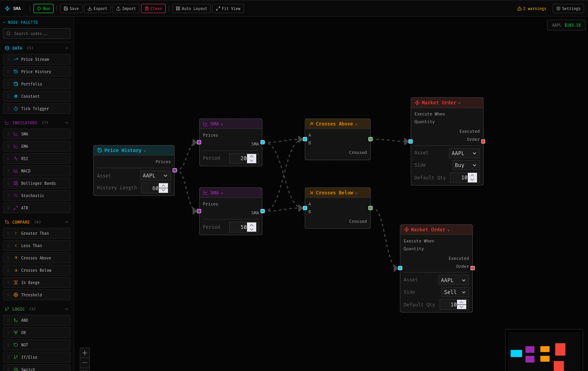Open Settings via the gear icon

click(558, 8)
